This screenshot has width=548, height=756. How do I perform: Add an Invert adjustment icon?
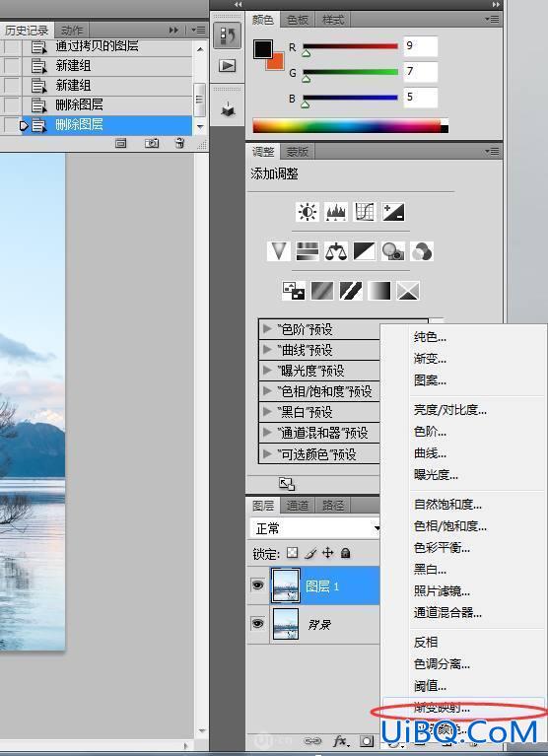click(x=293, y=291)
